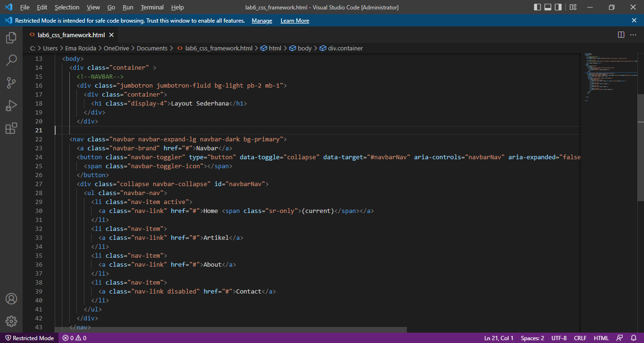Open the More Actions ellipsis menu
The image size is (644, 343).
click(634, 34)
